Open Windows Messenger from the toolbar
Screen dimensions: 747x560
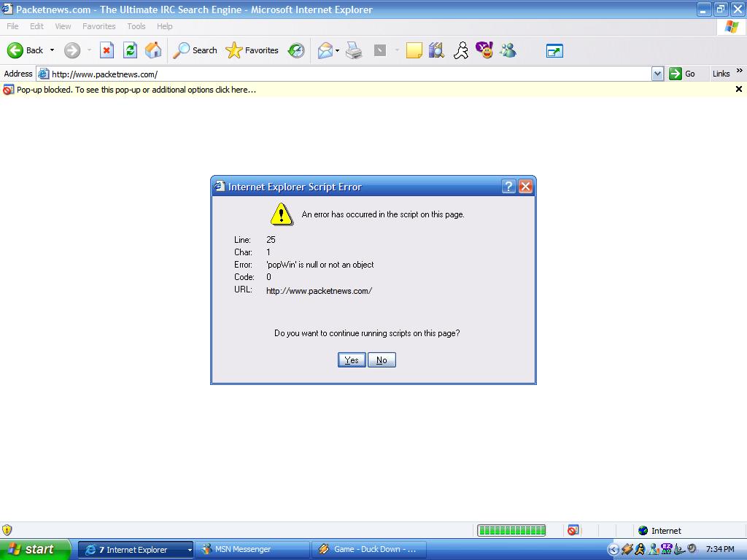coord(508,50)
